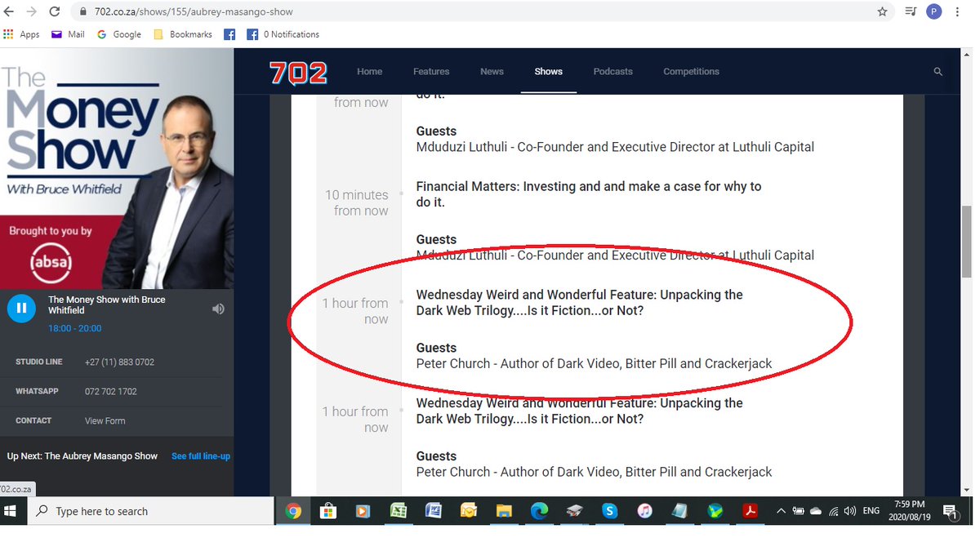This screenshot has height=551, width=980.
Task: Open Microsoft Edge from taskbar
Action: pos(538,511)
